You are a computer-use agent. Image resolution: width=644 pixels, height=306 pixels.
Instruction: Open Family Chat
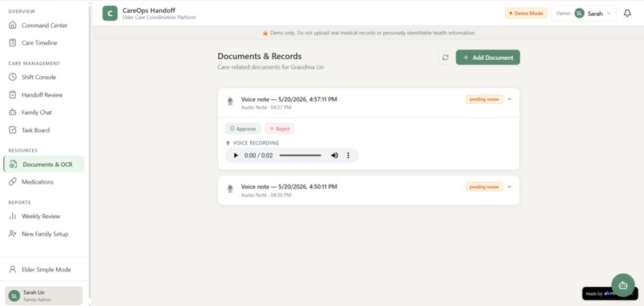click(x=44, y=113)
